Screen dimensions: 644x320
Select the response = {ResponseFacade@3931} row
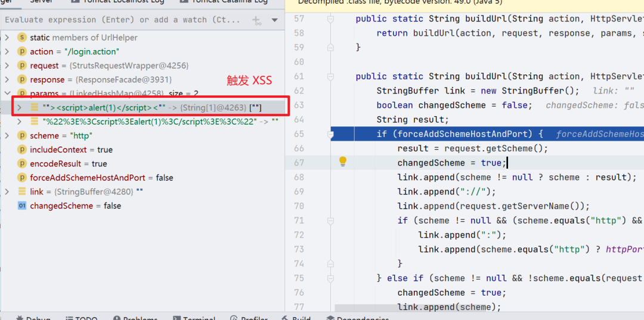[x=143, y=80]
